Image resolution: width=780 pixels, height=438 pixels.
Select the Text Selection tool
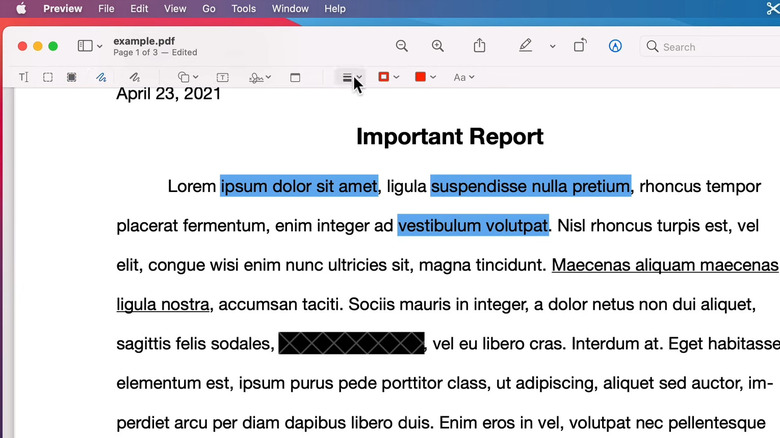click(x=23, y=77)
